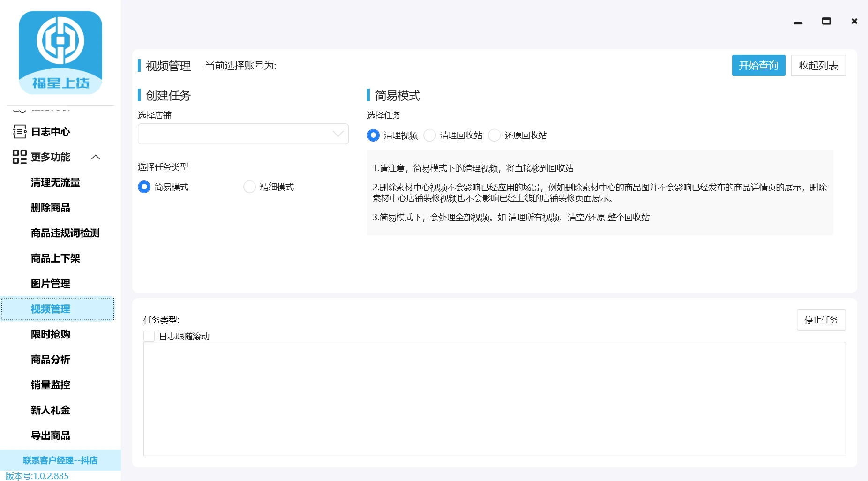
Task: Switch to 图片管理
Action: (51, 284)
